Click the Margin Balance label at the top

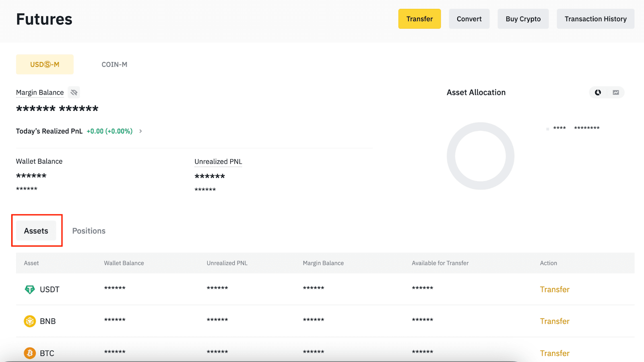click(x=40, y=93)
